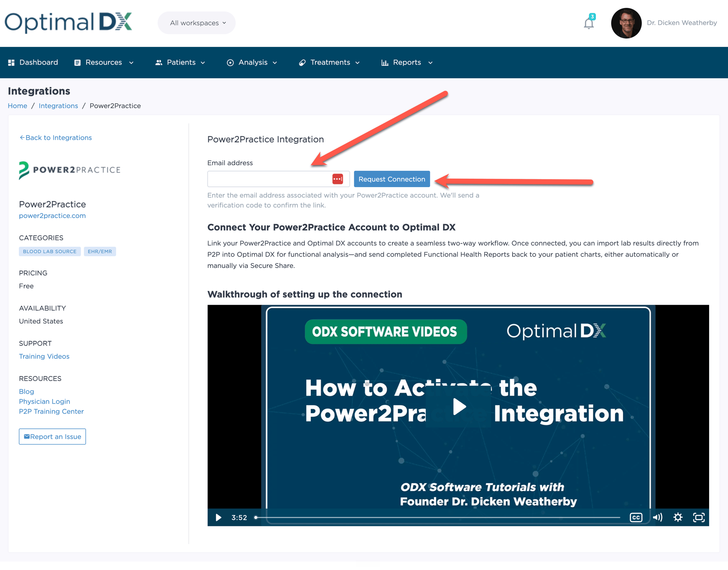
Task: Open the Treatments menu
Action: tap(329, 63)
